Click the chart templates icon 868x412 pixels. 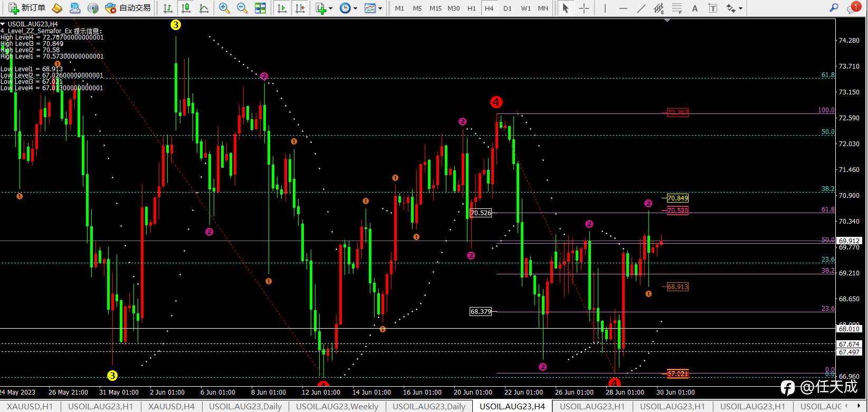pos(370,8)
